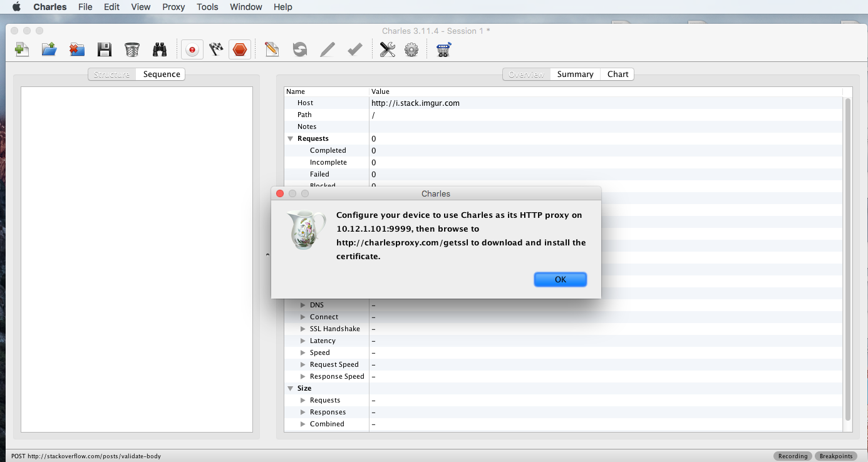Expand the Speed row
Image resolution: width=868 pixels, height=462 pixels.
(x=303, y=352)
